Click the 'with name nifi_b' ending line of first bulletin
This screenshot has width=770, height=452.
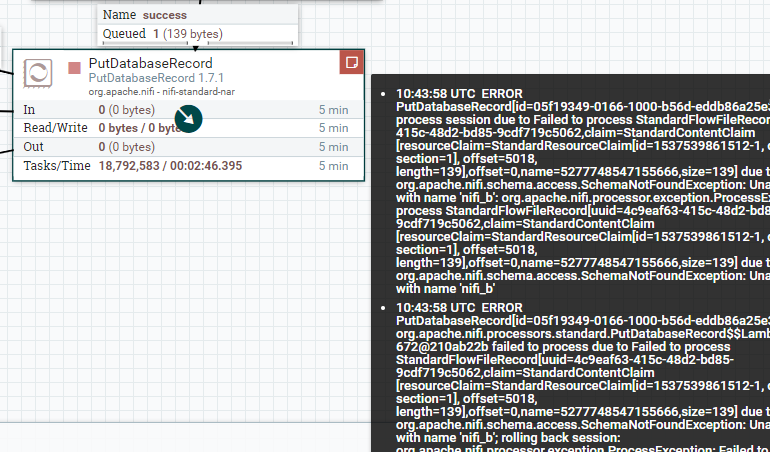pos(445,288)
